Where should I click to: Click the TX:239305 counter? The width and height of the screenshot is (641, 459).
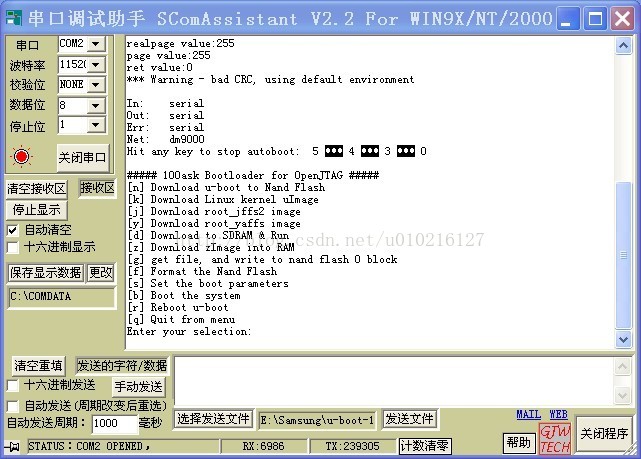click(352, 446)
